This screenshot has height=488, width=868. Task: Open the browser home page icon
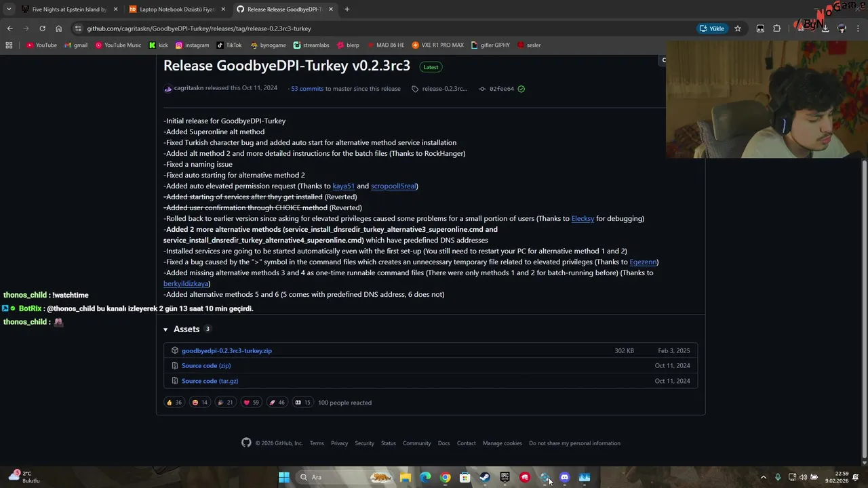(x=58, y=28)
